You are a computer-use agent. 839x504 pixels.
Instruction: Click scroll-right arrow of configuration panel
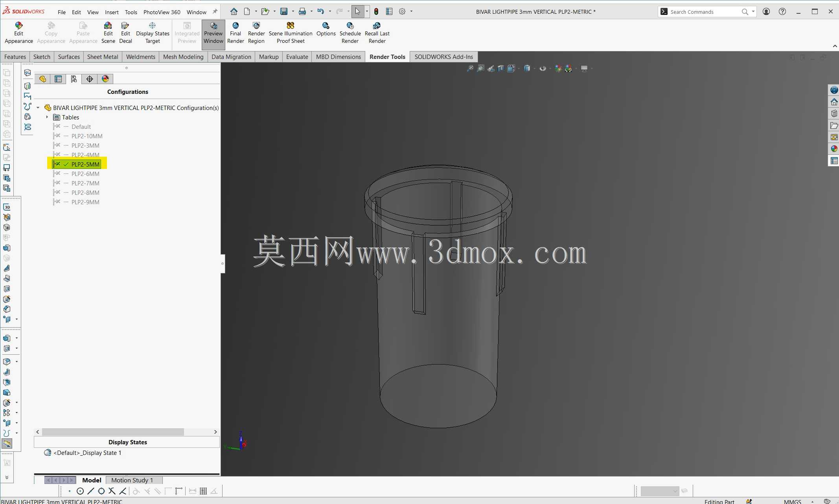click(215, 432)
